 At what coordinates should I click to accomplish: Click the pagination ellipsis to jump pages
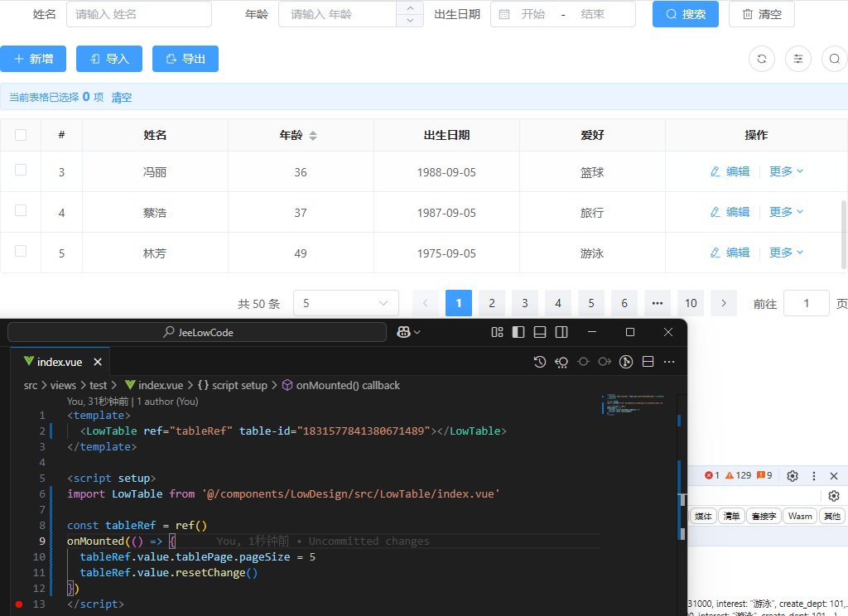click(x=658, y=303)
